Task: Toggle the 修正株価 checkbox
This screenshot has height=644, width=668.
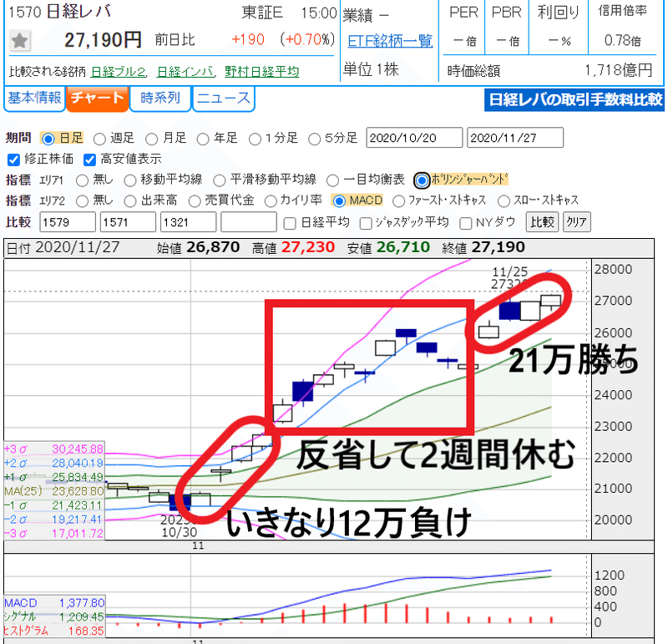Action: coord(13,160)
